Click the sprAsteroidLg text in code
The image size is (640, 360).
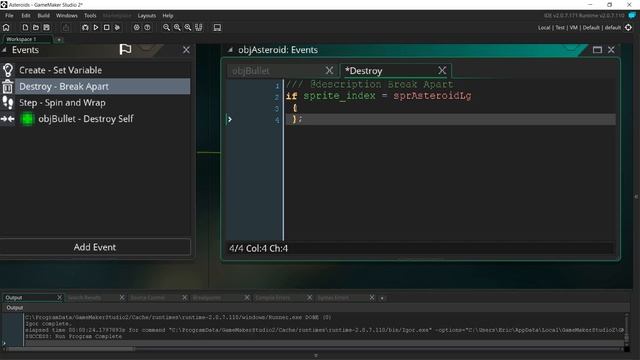point(432,96)
